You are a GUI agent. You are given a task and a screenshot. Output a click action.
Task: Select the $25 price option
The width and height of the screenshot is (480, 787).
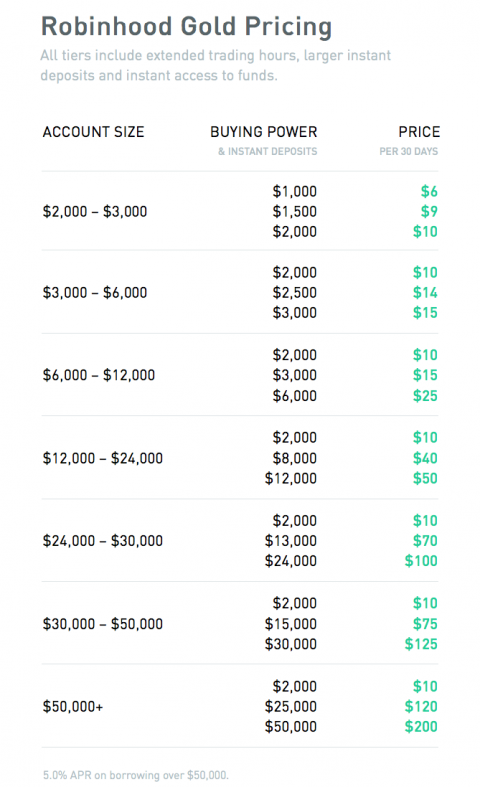(425, 396)
